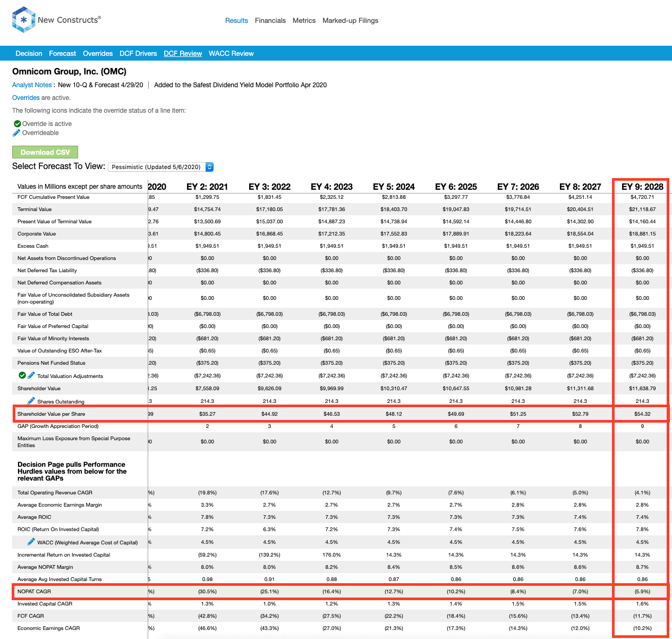The width and height of the screenshot is (672, 639).
Task: Click green check icon beside Total Valuation Adjustments
Action: point(22,375)
